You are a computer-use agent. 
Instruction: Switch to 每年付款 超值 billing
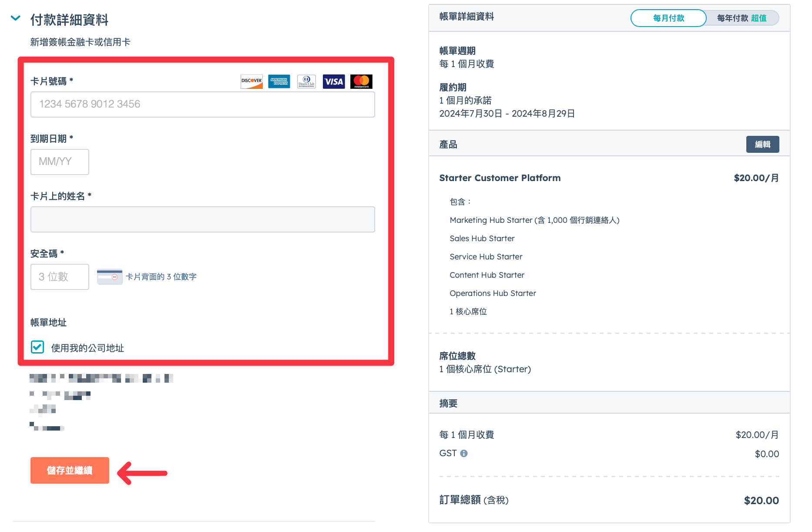pos(742,18)
